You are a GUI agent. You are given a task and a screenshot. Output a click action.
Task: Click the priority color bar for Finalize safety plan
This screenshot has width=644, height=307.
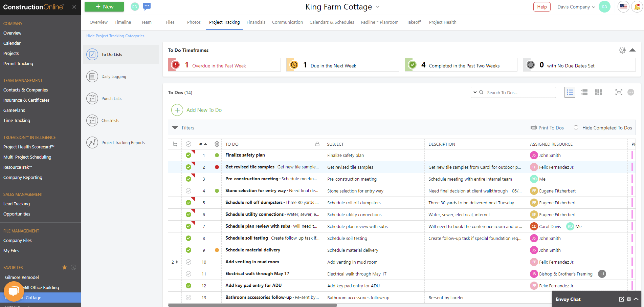[x=632, y=155]
